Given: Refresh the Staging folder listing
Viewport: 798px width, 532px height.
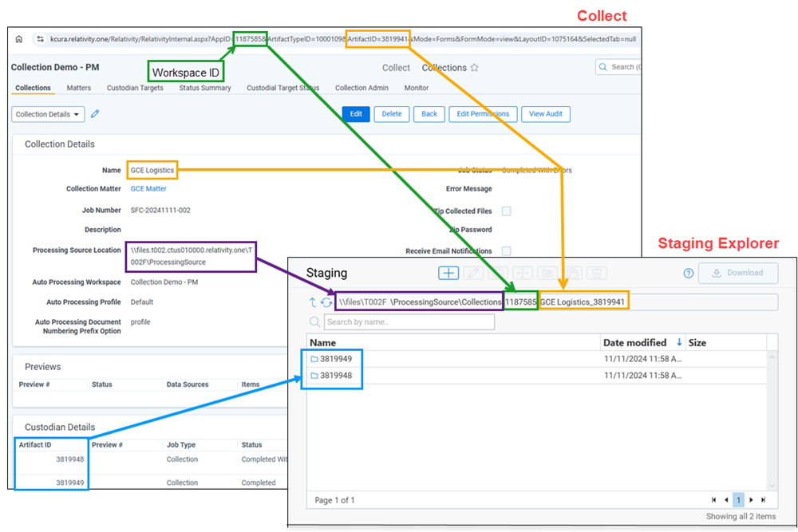Looking at the screenshot, I should click(x=326, y=302).
